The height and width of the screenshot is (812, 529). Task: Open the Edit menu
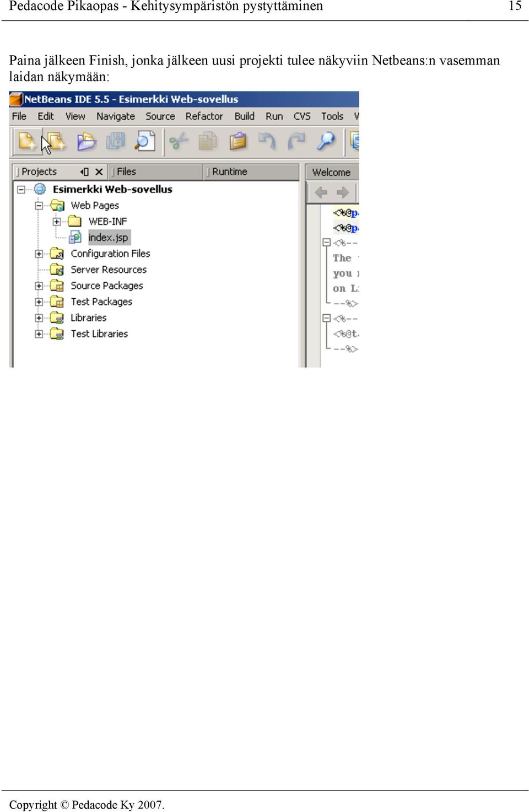[x=46, y=116]
